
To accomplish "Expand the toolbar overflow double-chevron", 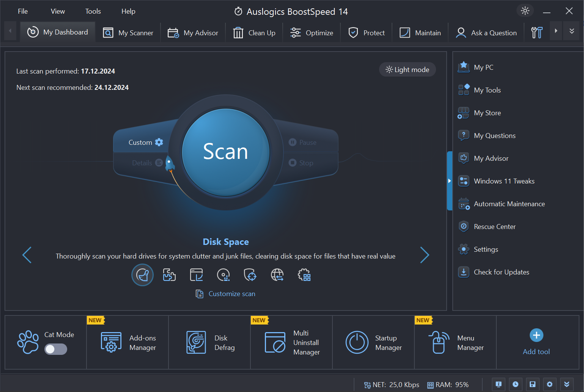I will pos(571,31).
